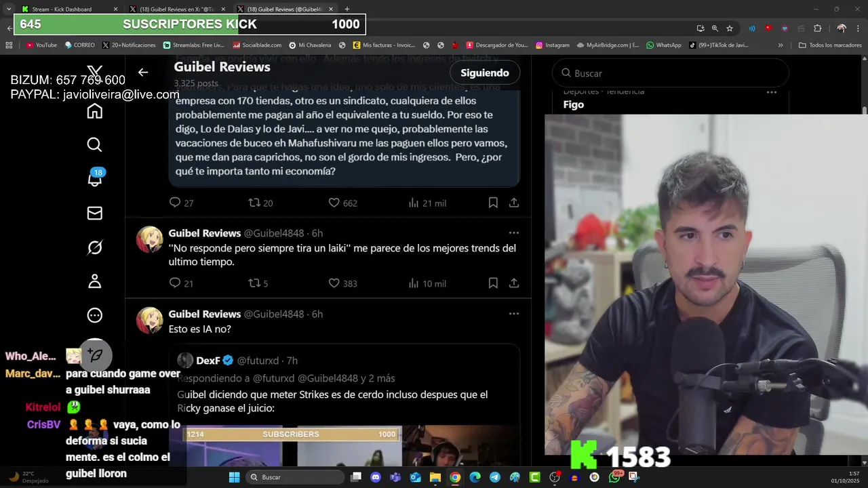Viewport: 868px width, 488px height.
Task: Open the Chrome profile avatar
Action: click(842, 28)
